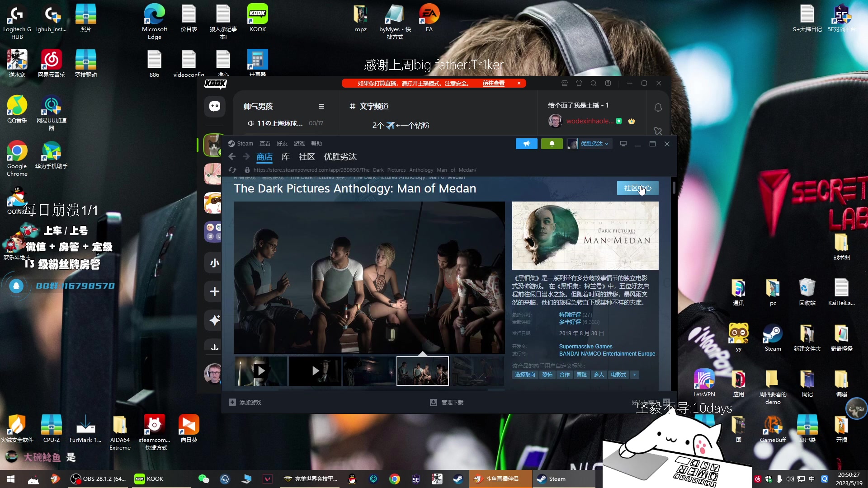This screenshot has width=868, height=488.
Task: Open Google Chrome in the taskbar
Action: 395,479
